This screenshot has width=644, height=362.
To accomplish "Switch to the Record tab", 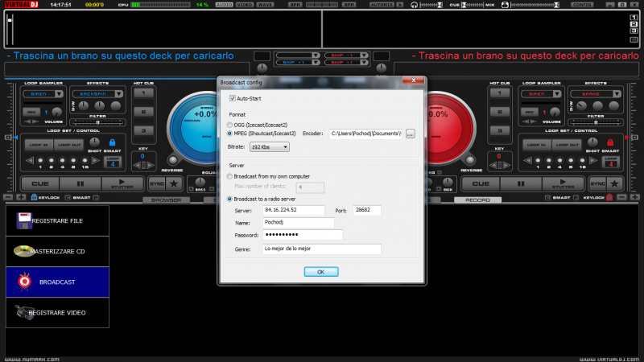I will [x=477, y=200].
